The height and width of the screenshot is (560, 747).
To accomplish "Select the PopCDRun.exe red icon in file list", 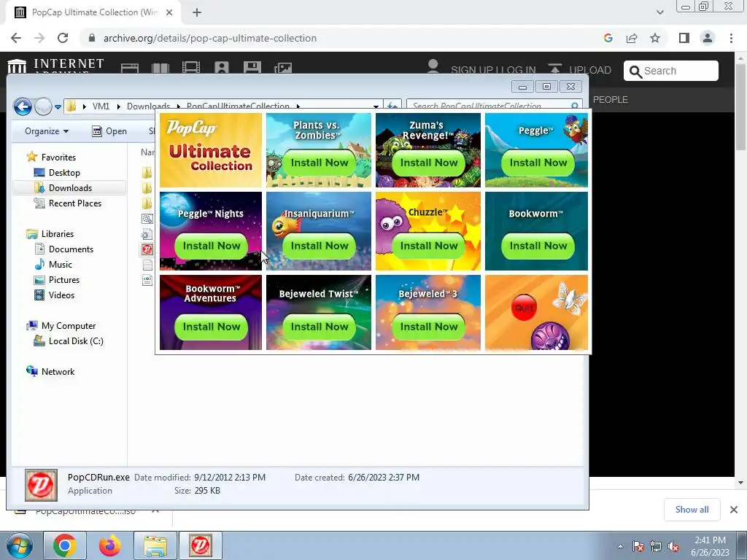I will coord(147,249).
